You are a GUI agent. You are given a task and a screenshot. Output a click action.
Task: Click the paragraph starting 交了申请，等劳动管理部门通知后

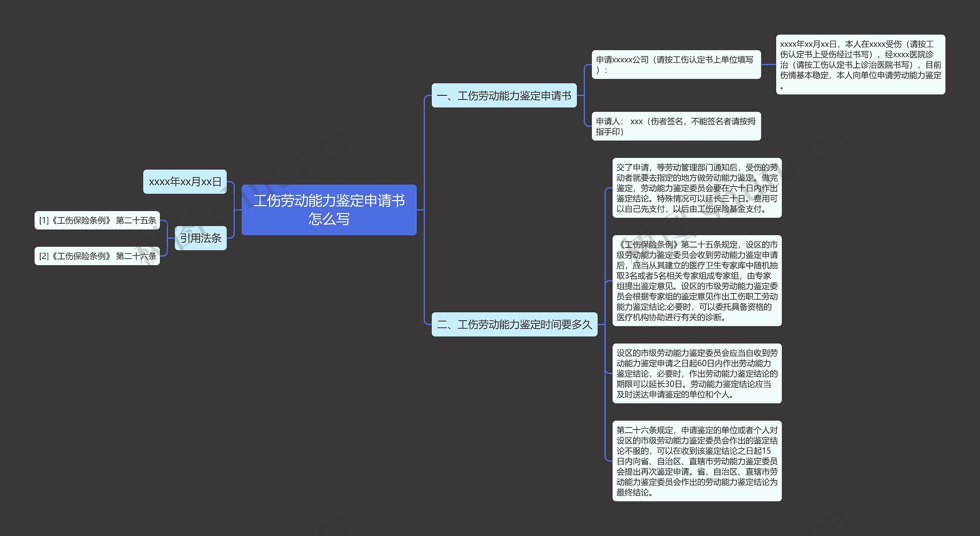[x=697, y=188]
